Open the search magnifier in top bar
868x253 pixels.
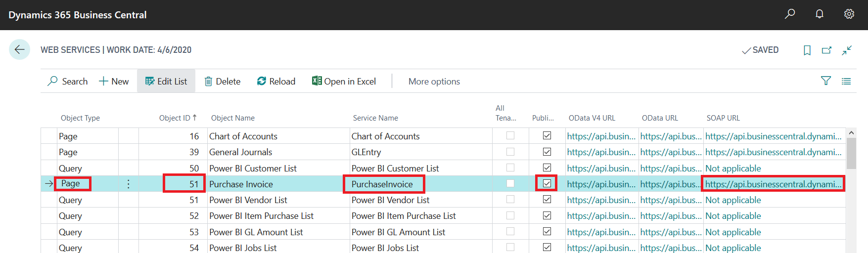click(x=790, y=14)
